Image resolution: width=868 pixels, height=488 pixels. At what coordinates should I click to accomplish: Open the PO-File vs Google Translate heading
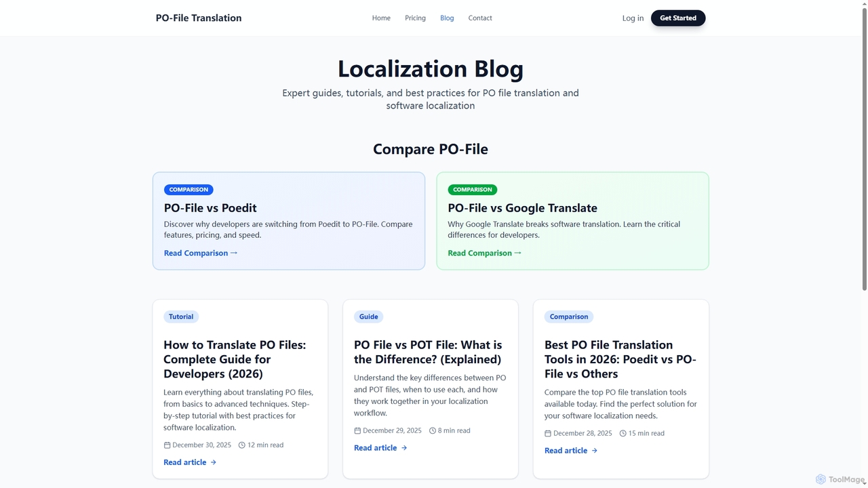pos(523,208)
